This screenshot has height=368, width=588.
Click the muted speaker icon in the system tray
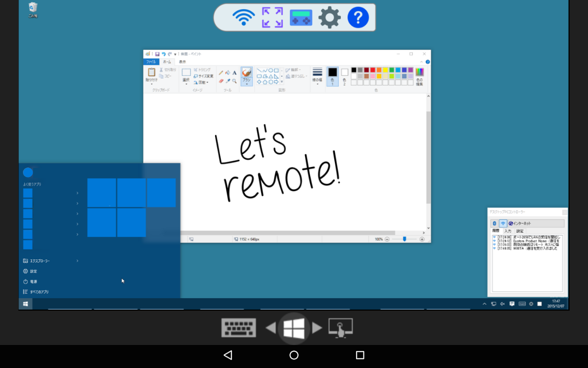pos(503,304)
